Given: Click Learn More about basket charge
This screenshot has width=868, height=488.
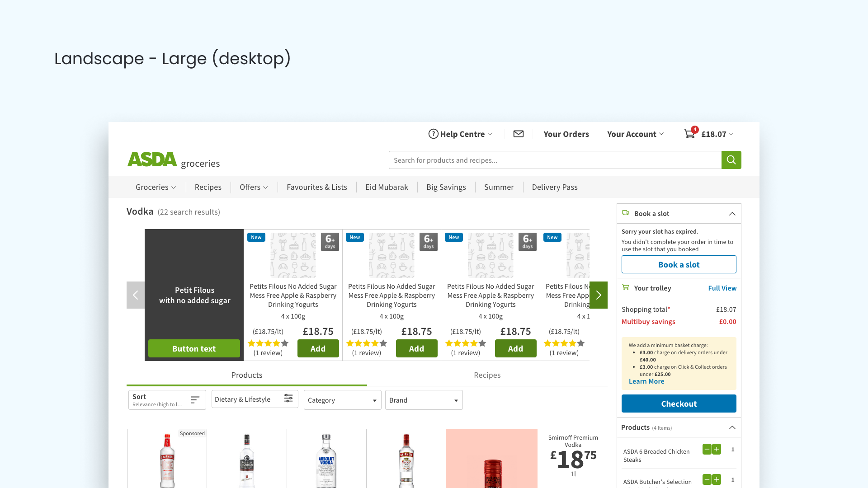Looking at the screenshot, I should [x=646, y=381].
